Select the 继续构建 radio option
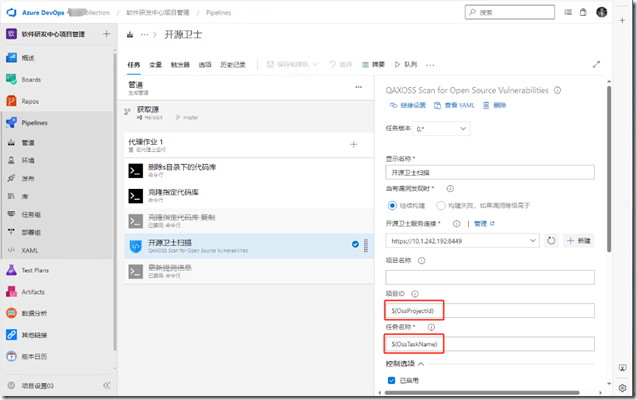 pyautogui.click(x=392, y=205)
